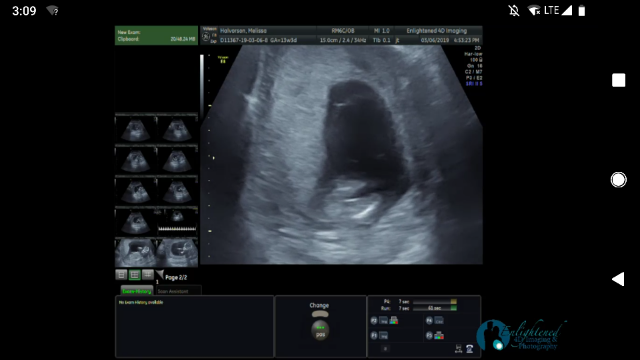Viewport: 640px width, 360px height.
Task: Click the trackball 'pos' button
Action: (x=320, y=331)
